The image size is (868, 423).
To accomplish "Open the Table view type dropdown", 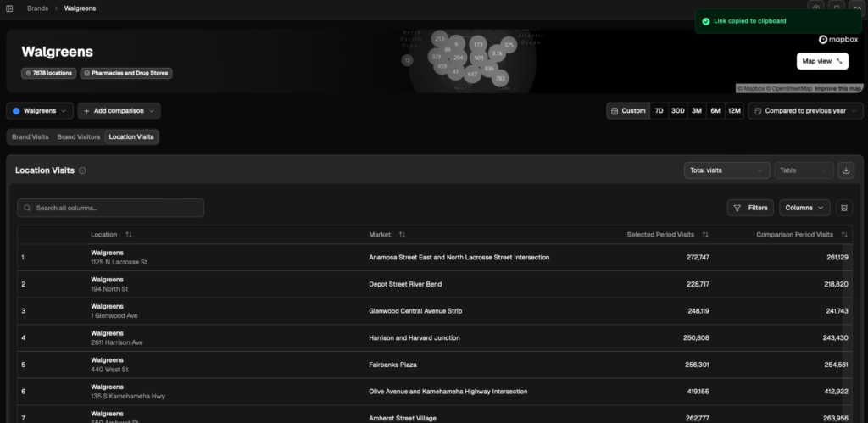I will pyautogui.click(x=804, y=170).
